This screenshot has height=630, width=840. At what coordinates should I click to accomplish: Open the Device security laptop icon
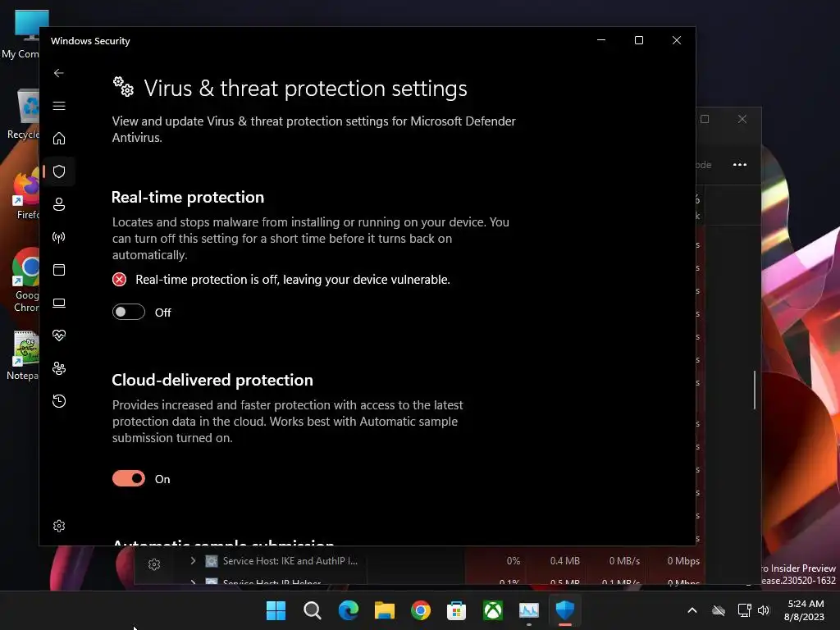(x=59, y=303)
